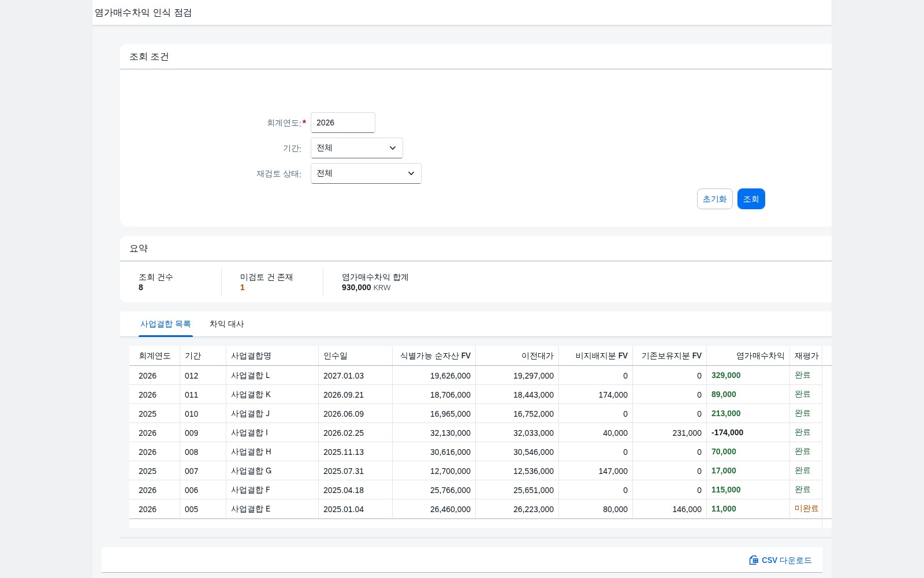Image resolution: width=924 pixels, height=578 pixels.
Task: Switch to the 사업결합 목록 tab
Action: [x=166, y=324]
